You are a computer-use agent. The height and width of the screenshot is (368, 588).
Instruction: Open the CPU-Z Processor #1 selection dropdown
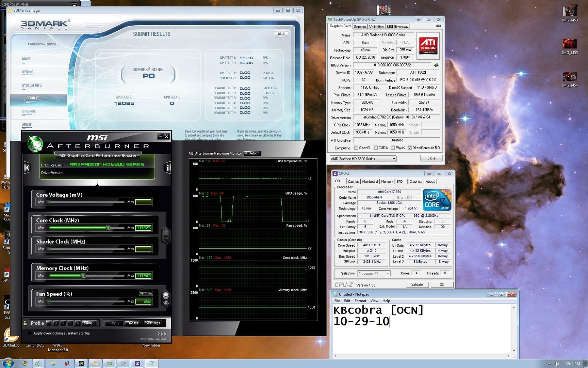tap(374, 273)
